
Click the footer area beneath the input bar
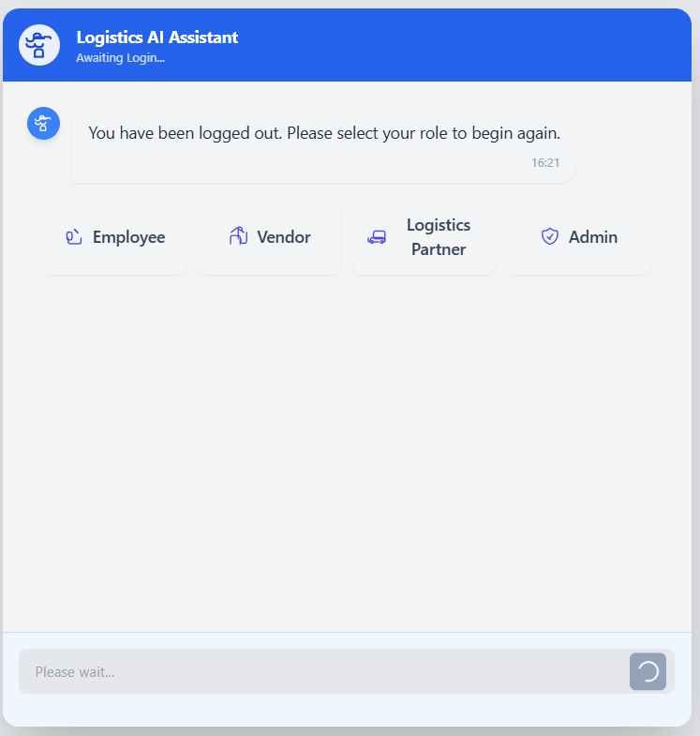point(347,711)
